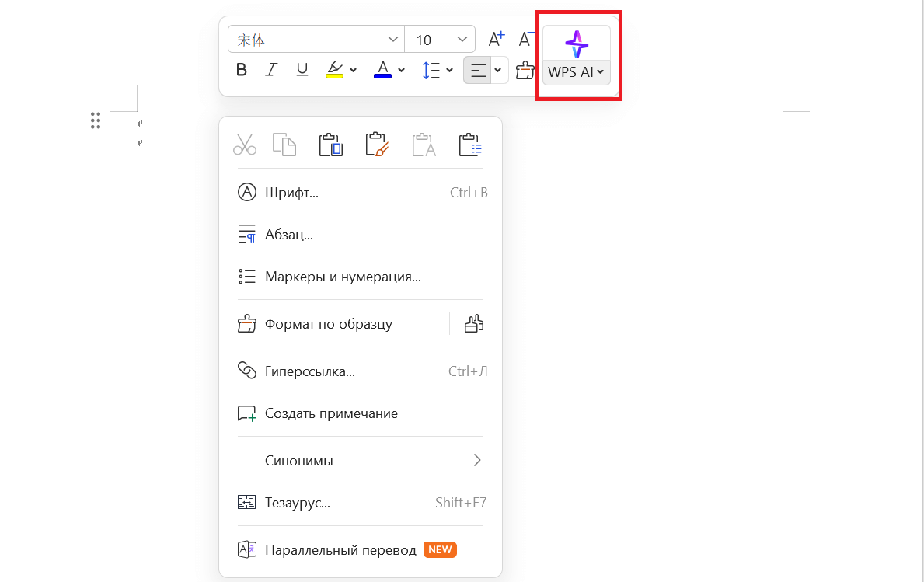This screenshot has width=924, height=582.
Task: Decrease font size with the A- icon
Action: coord(527,39)
